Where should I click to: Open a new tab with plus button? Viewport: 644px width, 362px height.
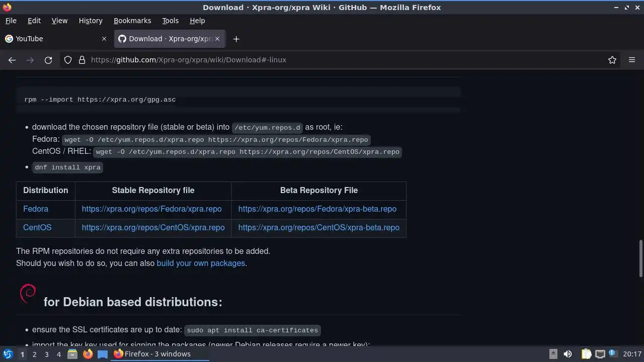pos(236,39)
